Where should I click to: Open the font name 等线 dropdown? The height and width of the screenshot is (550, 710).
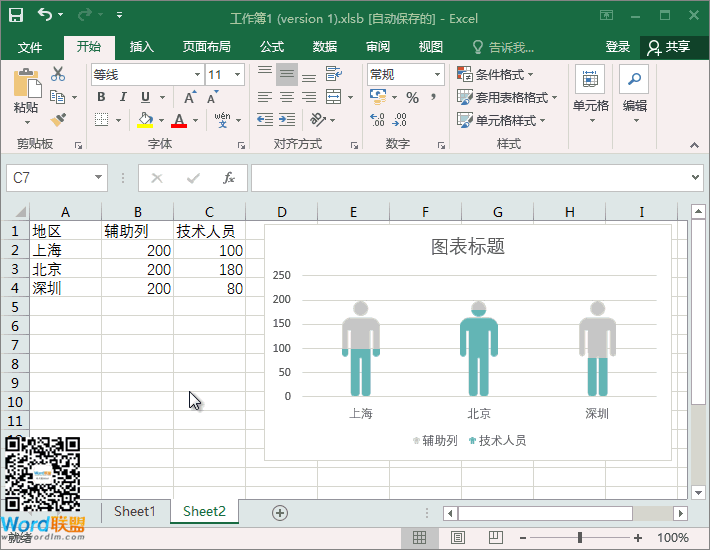coord(197,75)
